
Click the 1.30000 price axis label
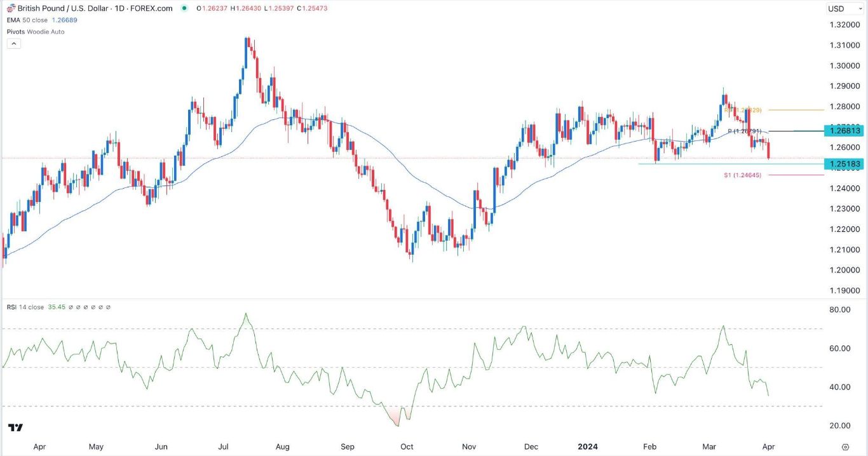click(x=844, y=65)
